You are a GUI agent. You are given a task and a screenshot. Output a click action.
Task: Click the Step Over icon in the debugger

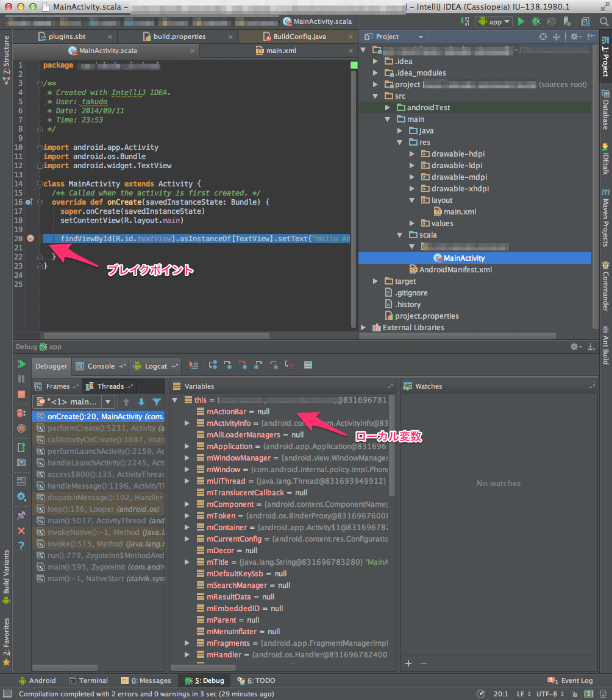click(213, 365)
